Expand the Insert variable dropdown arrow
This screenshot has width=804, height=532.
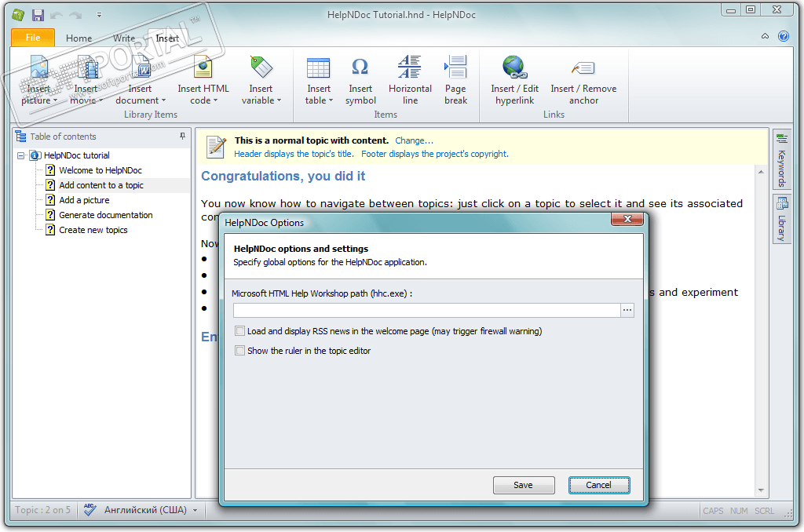(x=279, y=100)
